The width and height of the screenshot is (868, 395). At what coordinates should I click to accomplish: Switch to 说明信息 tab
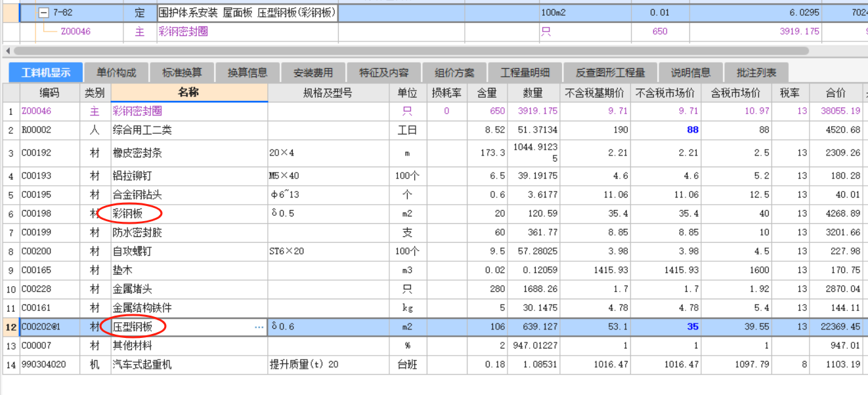[x=691, y=73]
